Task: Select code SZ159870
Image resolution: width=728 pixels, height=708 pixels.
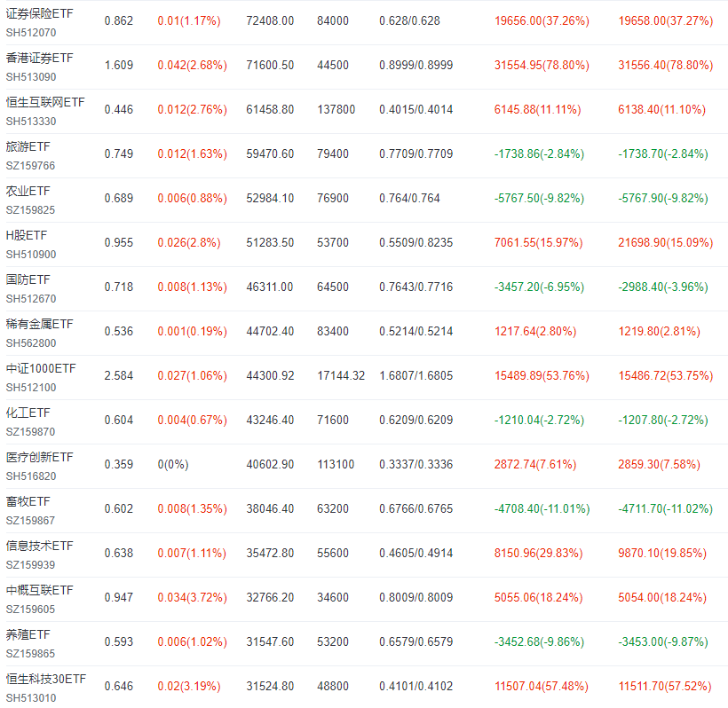Action: coord(30,432)
